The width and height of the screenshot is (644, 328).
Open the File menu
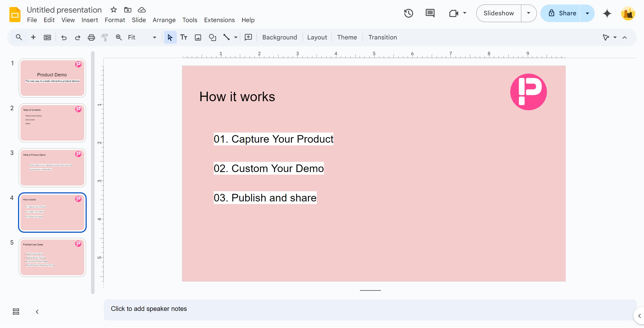tap(32, 20)
